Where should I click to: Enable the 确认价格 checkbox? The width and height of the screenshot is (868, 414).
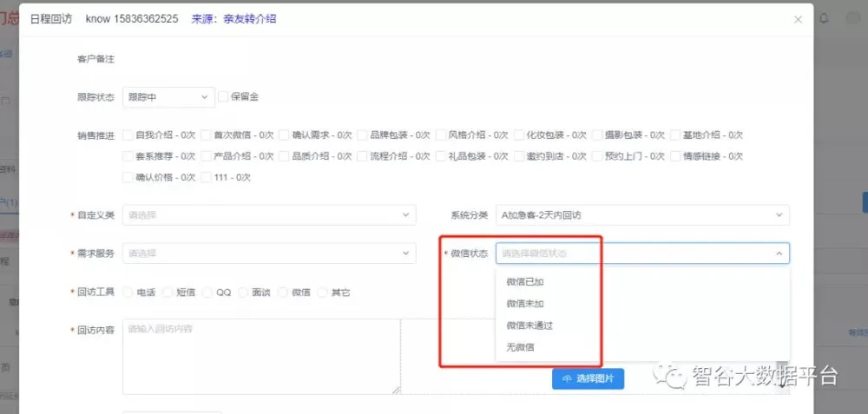128,177
